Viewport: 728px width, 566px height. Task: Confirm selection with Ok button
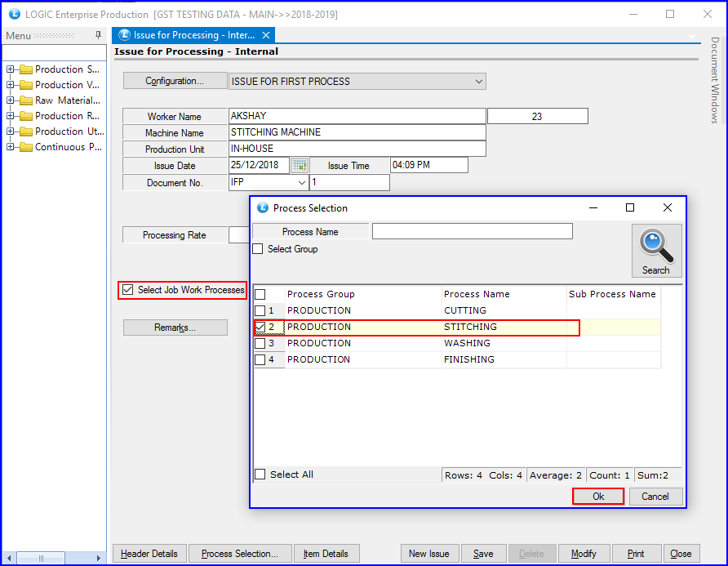[x=598, y=497]
